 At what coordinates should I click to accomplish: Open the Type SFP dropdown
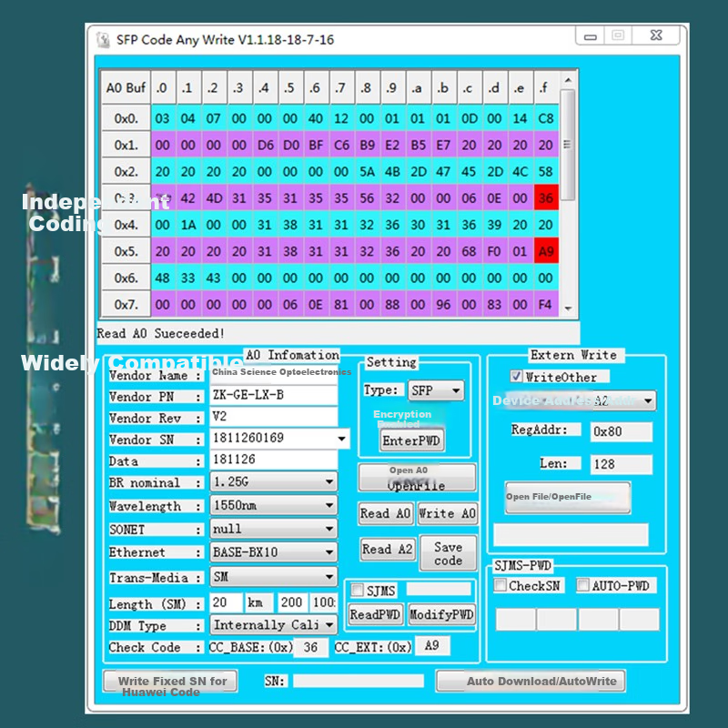click(x=456, y=390)
